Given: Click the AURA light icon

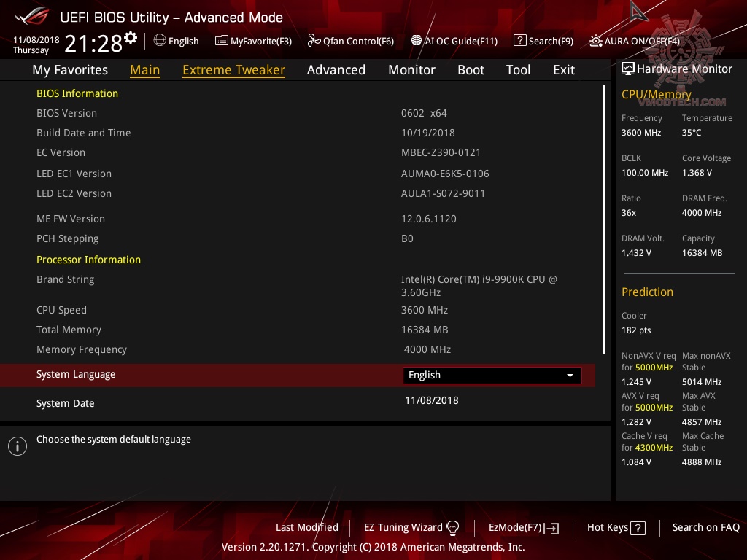Looking at the screenshot, I should point(595,41).
